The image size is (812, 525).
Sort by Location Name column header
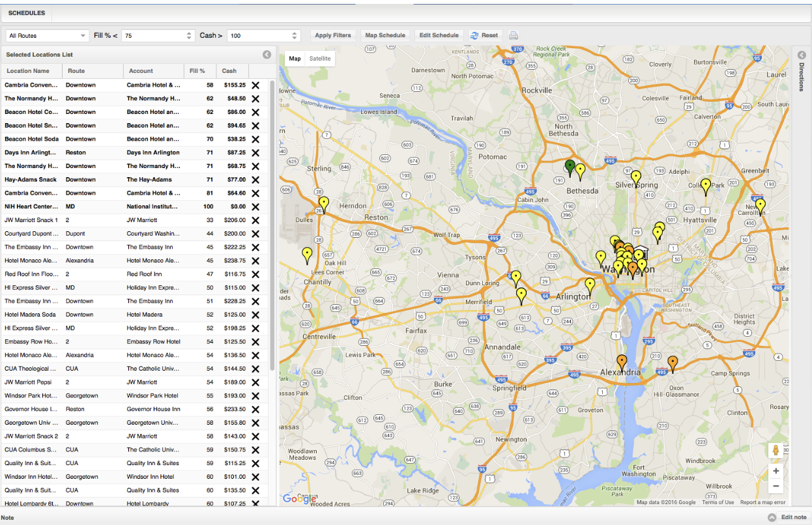click(x=31, y=71)
